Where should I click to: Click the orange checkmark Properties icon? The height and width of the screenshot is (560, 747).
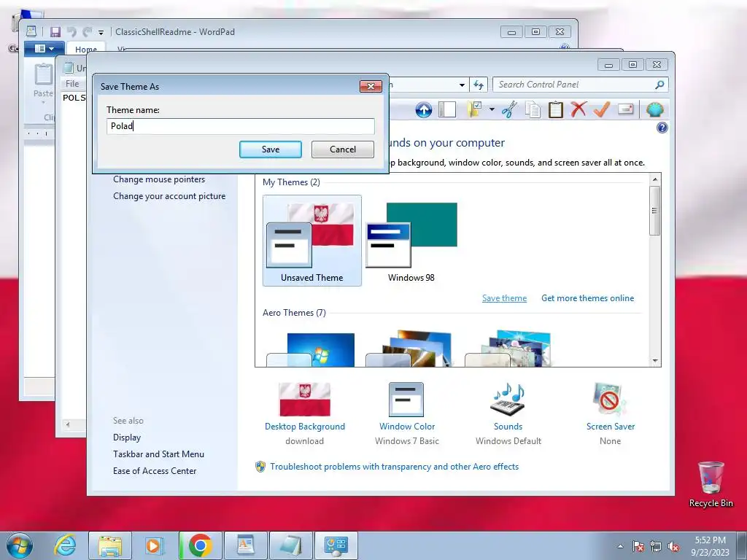[602, 109]
